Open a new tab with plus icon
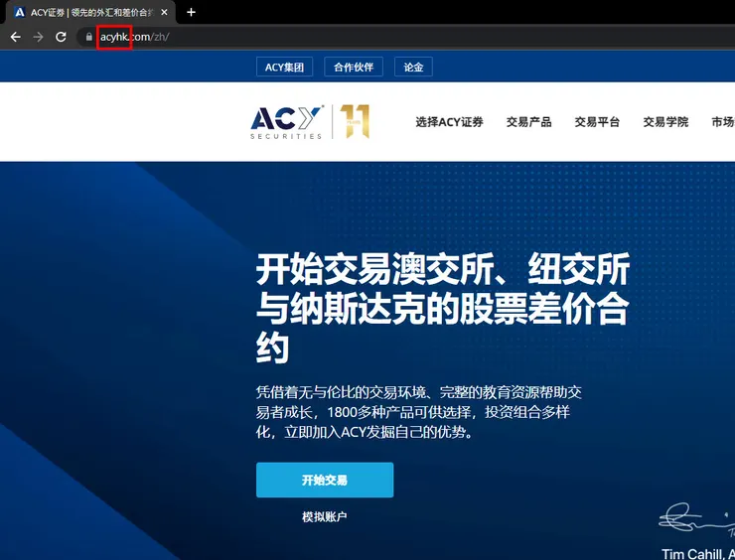This screenshot has height=560, width=735. 191,12
